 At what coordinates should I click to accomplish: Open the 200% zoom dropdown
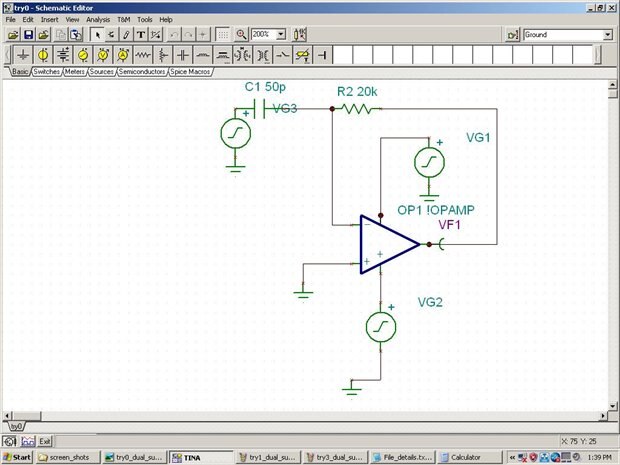pos(281,34)
